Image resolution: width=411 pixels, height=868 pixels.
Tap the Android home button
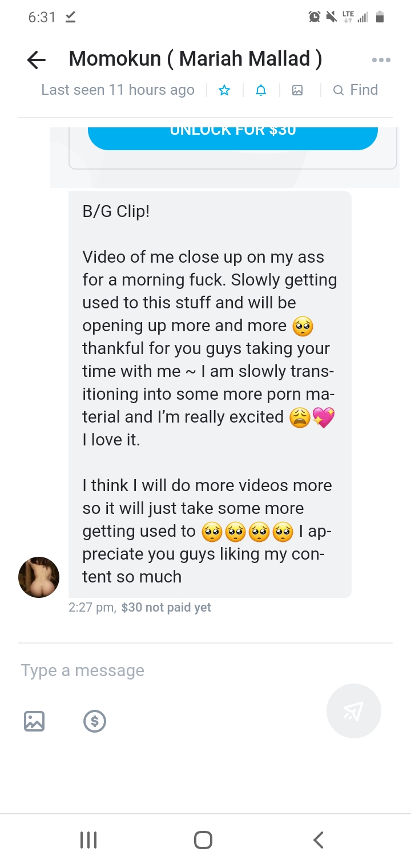(203, 840)
